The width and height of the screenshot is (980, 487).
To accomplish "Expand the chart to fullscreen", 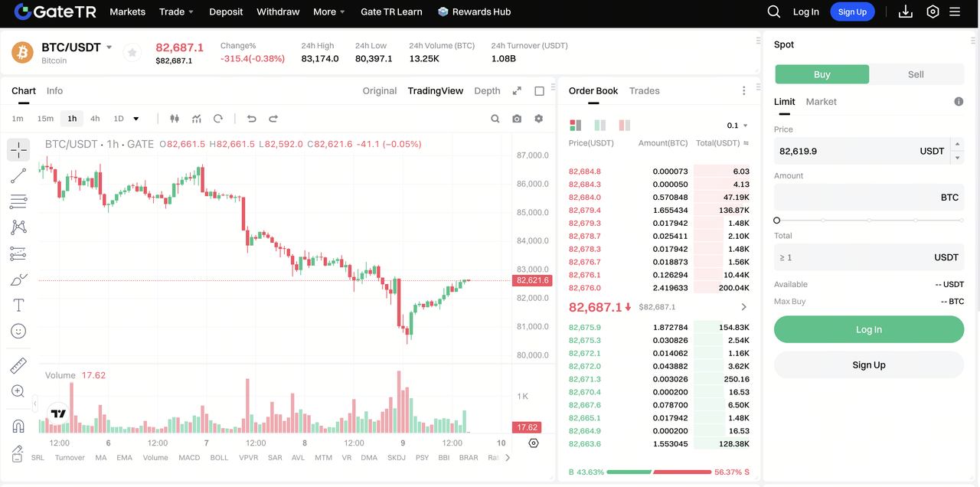I will point(517,91).
